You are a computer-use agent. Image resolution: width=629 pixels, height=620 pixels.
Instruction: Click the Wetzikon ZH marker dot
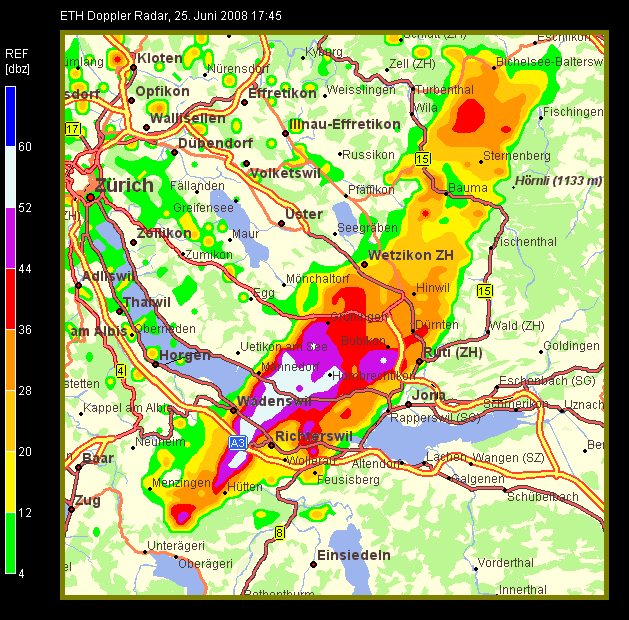click(364, 264)
